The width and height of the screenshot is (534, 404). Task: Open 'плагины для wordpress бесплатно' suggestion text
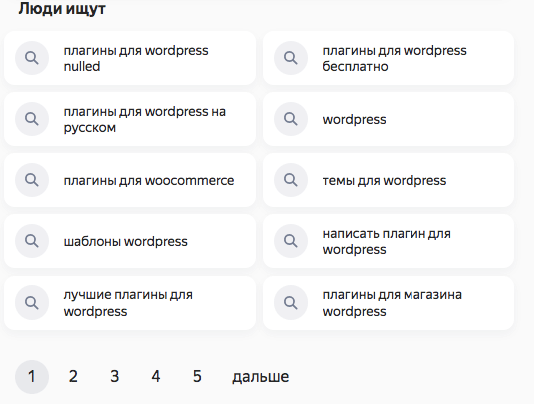tap(394, 58)
